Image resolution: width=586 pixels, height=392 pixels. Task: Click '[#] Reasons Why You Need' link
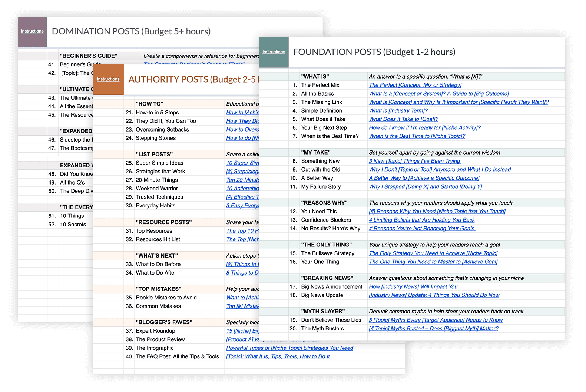coord(437,212)
